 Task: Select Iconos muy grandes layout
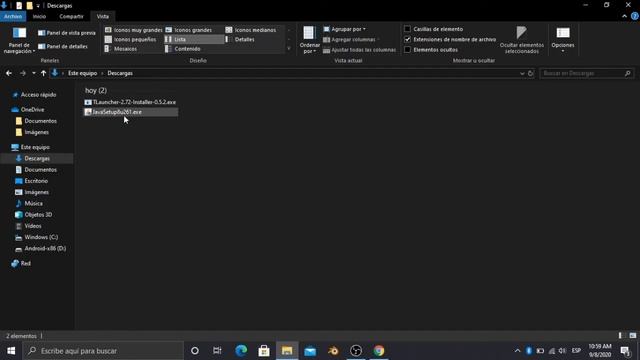click(x=133, y=30)
